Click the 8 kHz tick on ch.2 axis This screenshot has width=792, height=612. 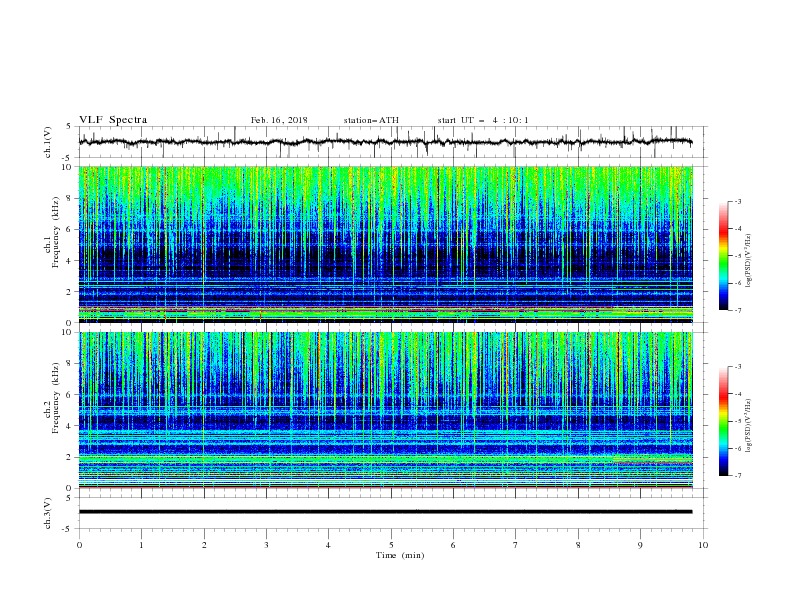[x=70, y=364]
